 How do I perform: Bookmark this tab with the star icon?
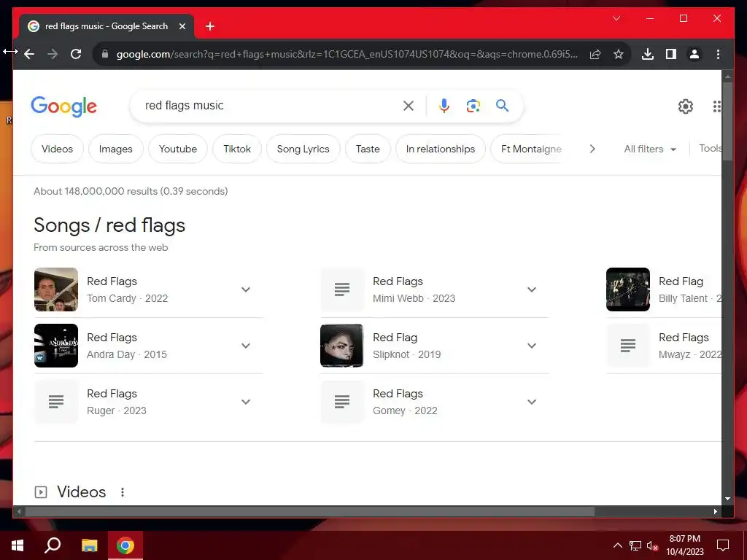point(619,54)
